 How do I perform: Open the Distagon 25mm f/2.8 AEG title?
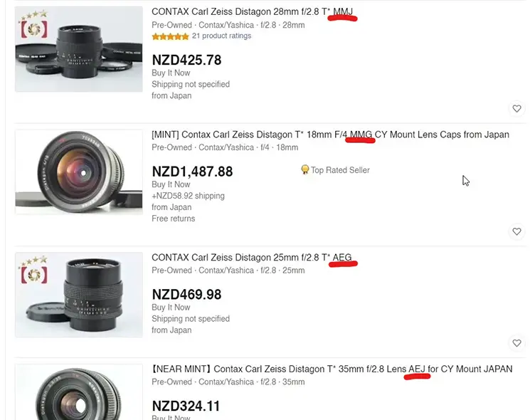point(251,257)
